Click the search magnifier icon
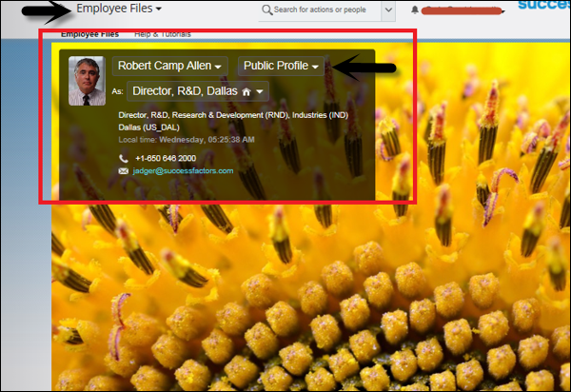This screenshot has height=392, width=571. pyautogui.click(x=266, y=10)
